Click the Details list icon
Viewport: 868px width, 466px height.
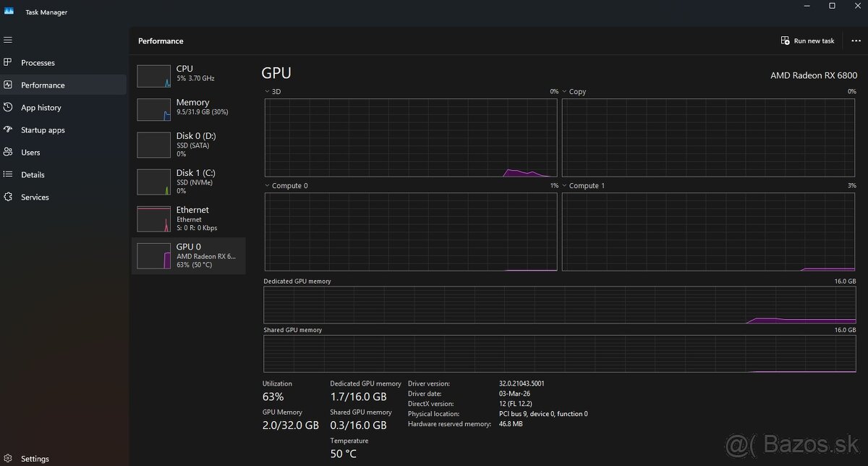[8, 174]
